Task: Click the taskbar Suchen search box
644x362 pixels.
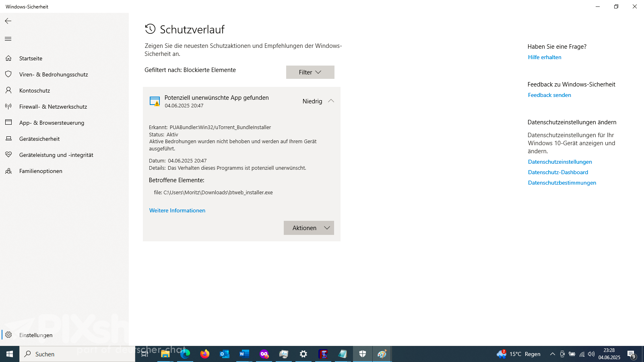Action: coord(77,354)
